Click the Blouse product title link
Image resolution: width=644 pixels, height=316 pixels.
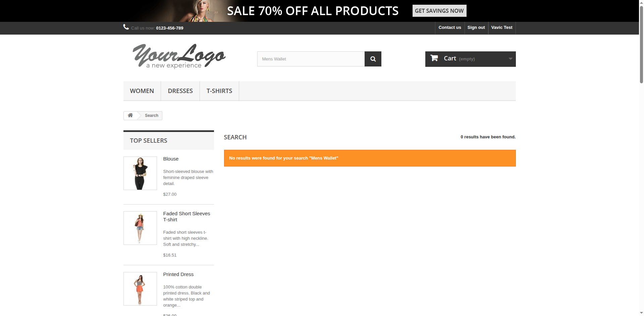(x=171, y=159)
